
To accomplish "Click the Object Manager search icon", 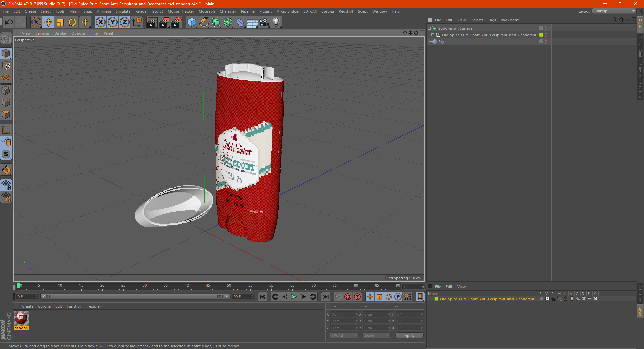I will 614,20.
